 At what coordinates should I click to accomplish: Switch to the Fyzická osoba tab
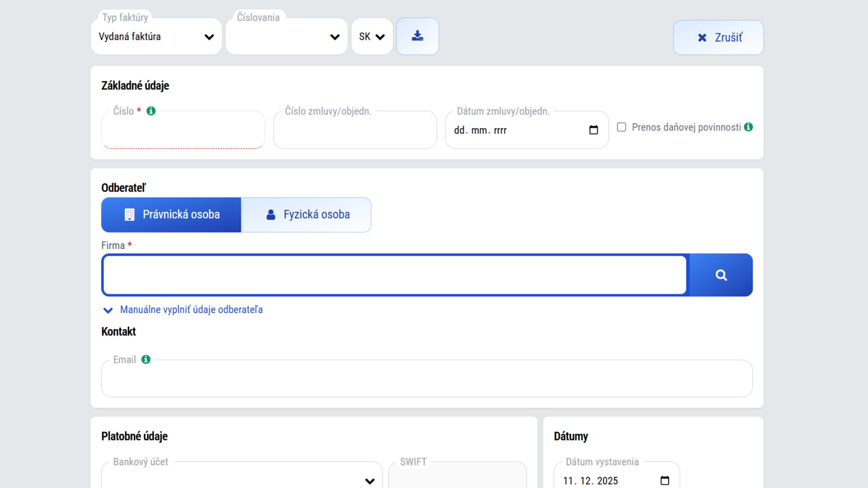point(307,215)
